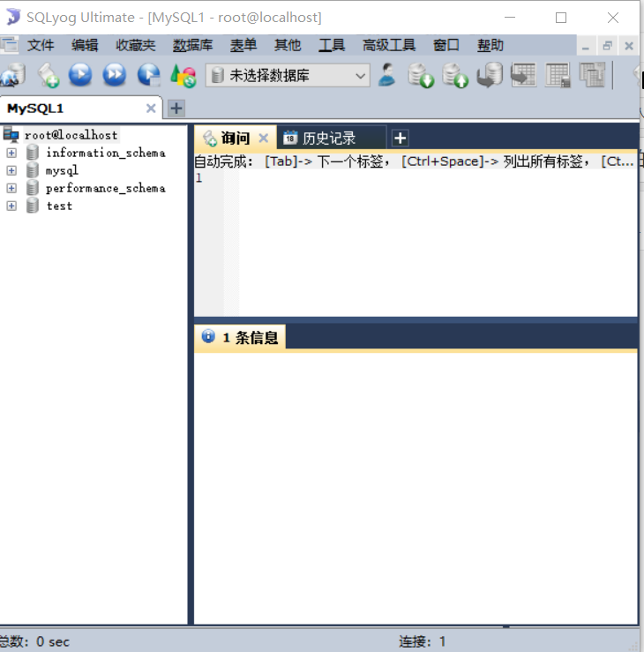Expand the test database node
Viewport: 644px width, 652px height.
(11, 206)
